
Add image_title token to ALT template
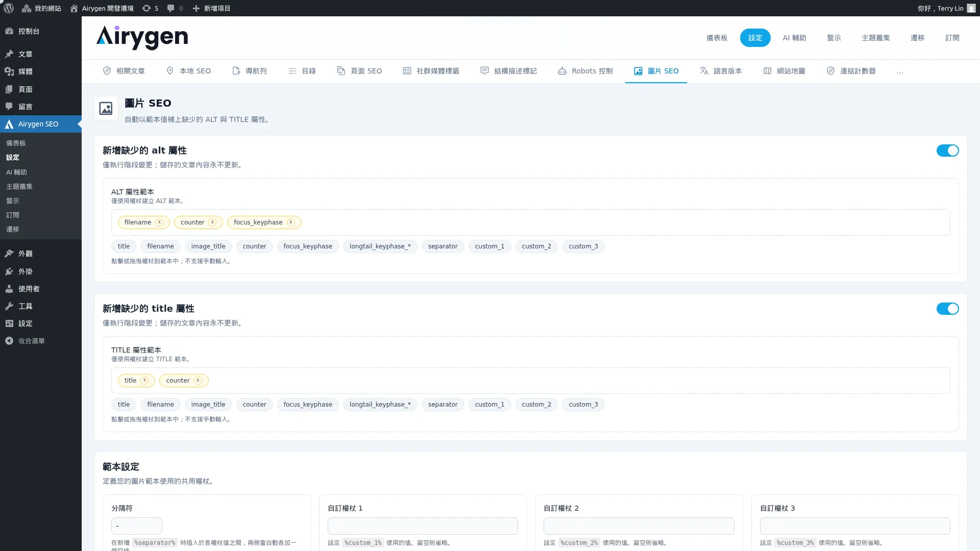208,246
